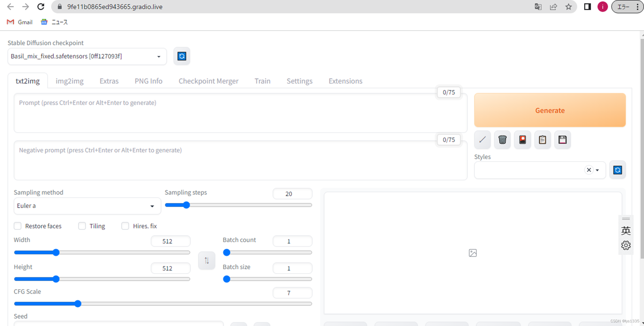Click the trash can clear prompt icon

502,140
